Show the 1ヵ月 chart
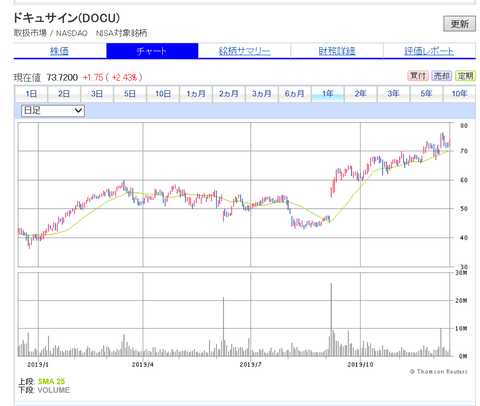Viewport: 480px width, 406px height. click(x=196, y=94)
